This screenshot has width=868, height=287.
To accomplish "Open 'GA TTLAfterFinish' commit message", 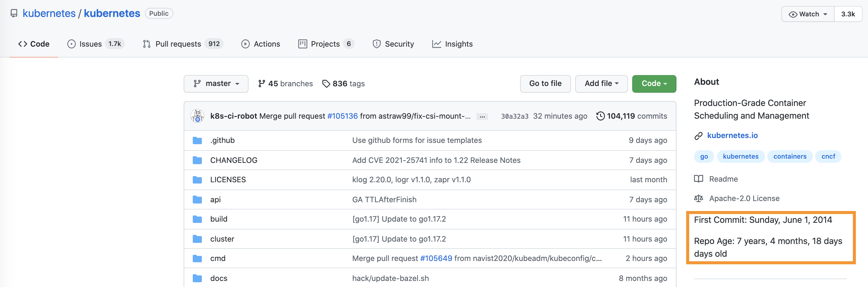I will [384, 200].
